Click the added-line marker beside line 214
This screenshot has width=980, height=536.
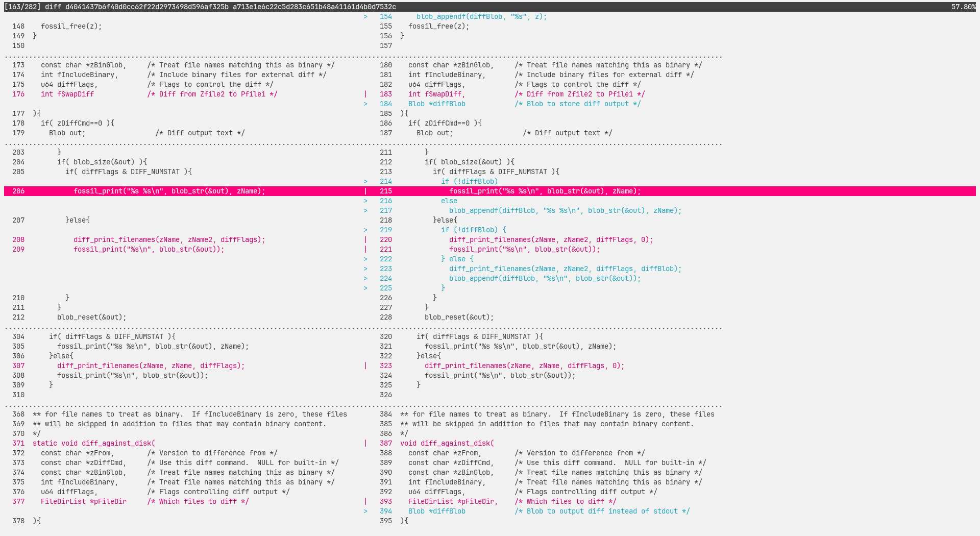click(x=365, y=182)
